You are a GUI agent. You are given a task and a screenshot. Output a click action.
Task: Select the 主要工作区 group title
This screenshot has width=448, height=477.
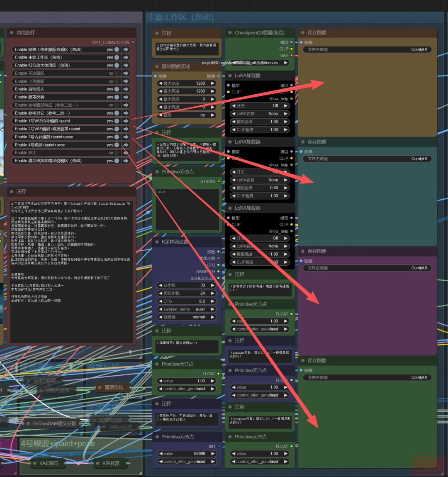point(180,17)
